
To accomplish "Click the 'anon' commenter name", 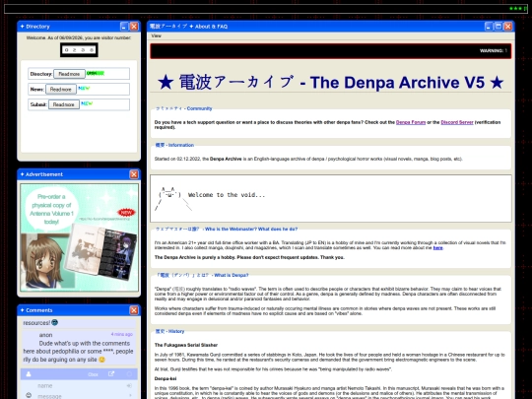I will point(45,335).
